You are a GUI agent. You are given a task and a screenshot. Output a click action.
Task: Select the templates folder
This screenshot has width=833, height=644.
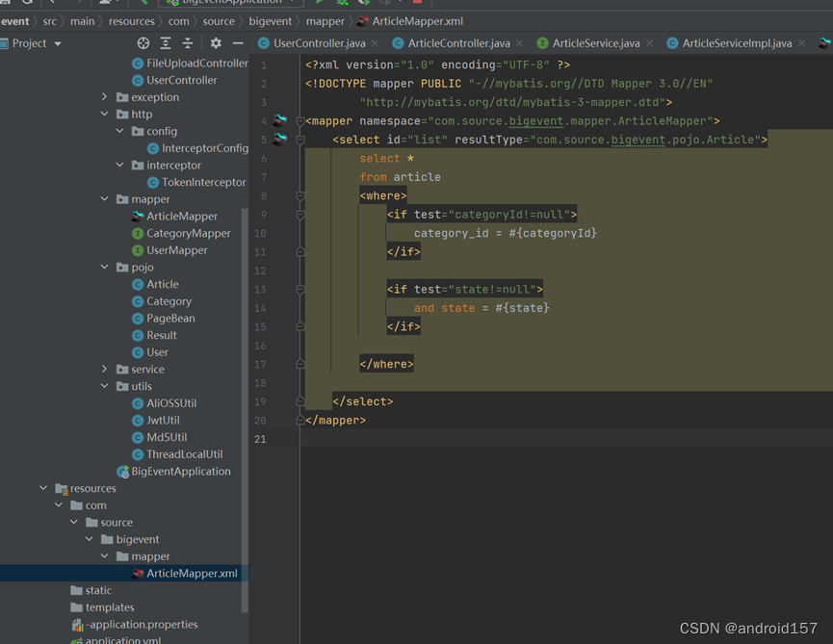pos(102,606)
